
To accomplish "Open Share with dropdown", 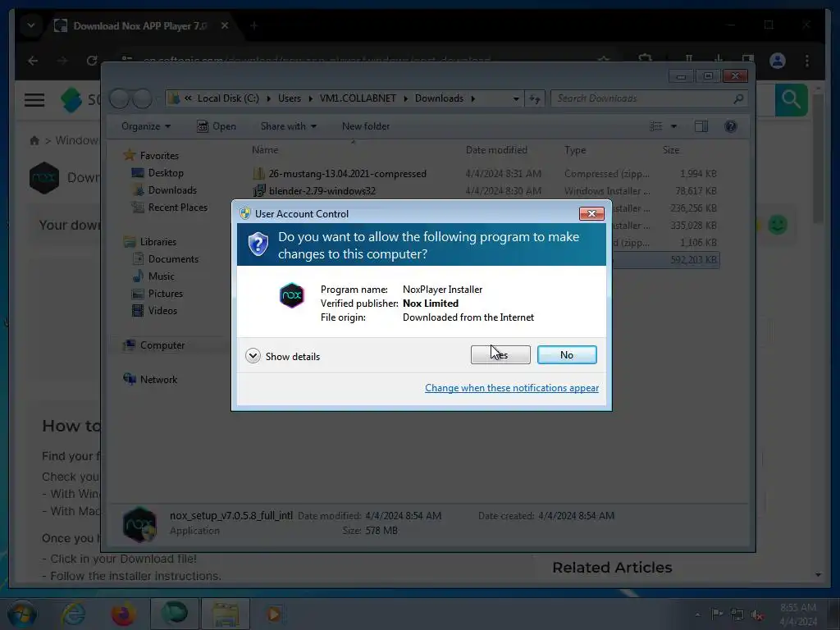I will coord(288,126).
